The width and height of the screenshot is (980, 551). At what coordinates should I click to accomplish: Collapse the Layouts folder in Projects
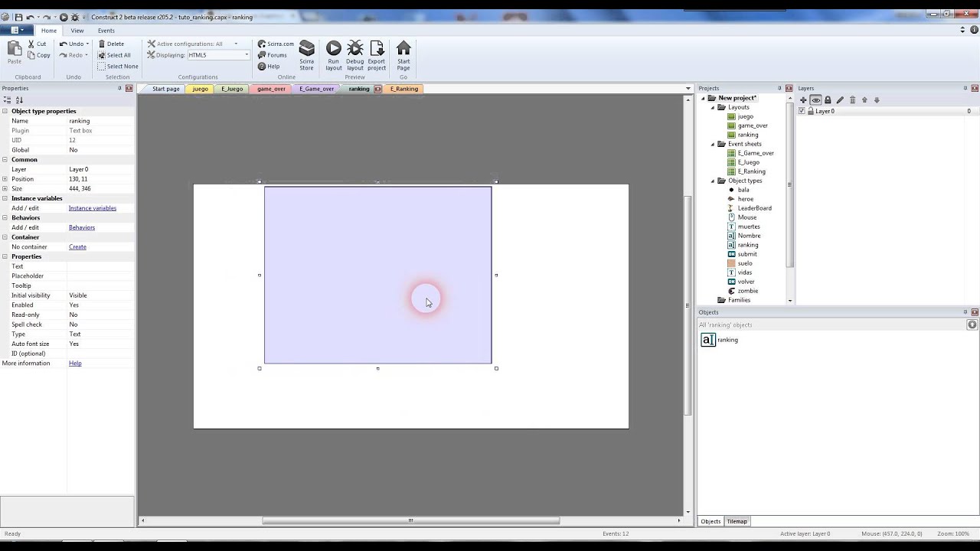(x=712, y=107)
